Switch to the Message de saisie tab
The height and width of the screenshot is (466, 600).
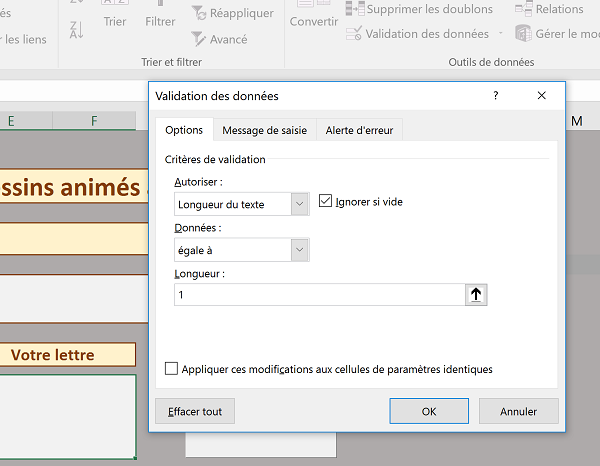[263, 130]
